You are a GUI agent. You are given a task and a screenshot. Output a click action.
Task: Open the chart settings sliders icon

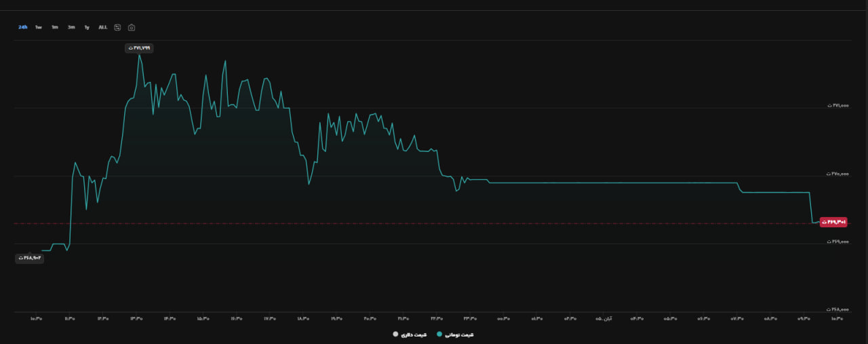(x=117, y=27)
